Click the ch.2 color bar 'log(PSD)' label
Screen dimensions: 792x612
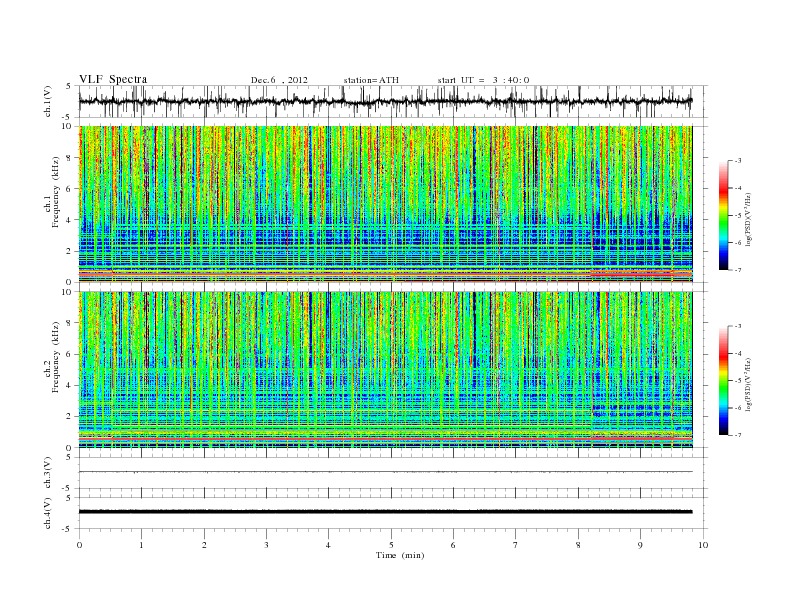pos(748,384)
